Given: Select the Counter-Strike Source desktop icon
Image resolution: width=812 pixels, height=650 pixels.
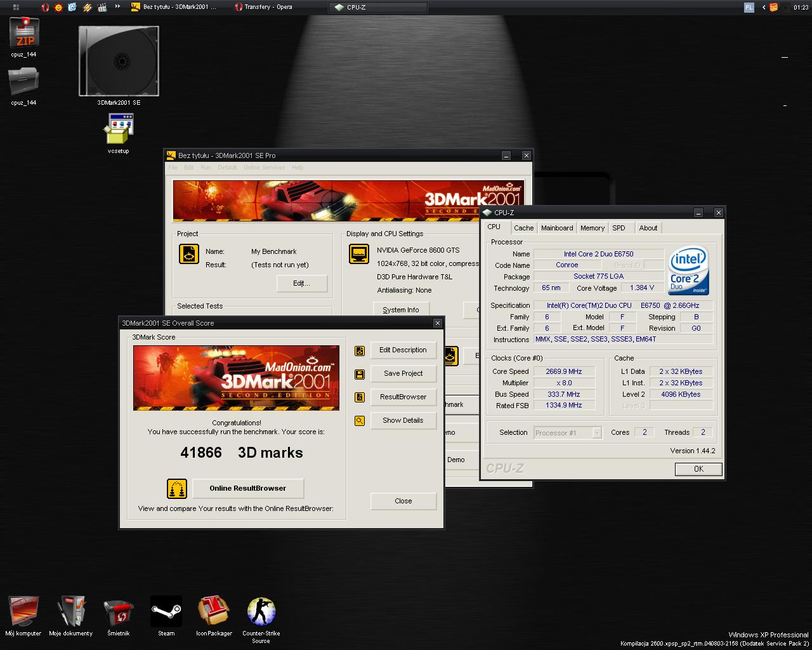Looking at the screenshot, I should click(x=261, y=620).
